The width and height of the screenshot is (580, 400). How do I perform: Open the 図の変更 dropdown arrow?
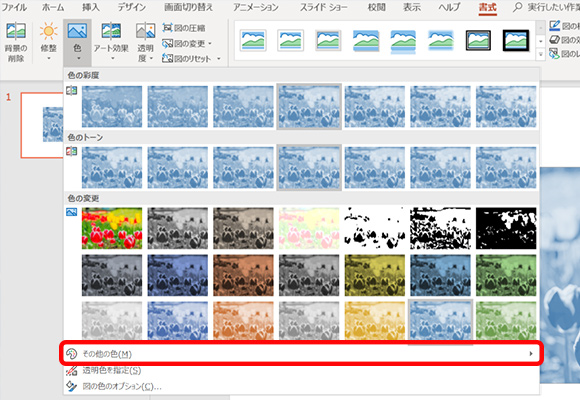(210, 44)
